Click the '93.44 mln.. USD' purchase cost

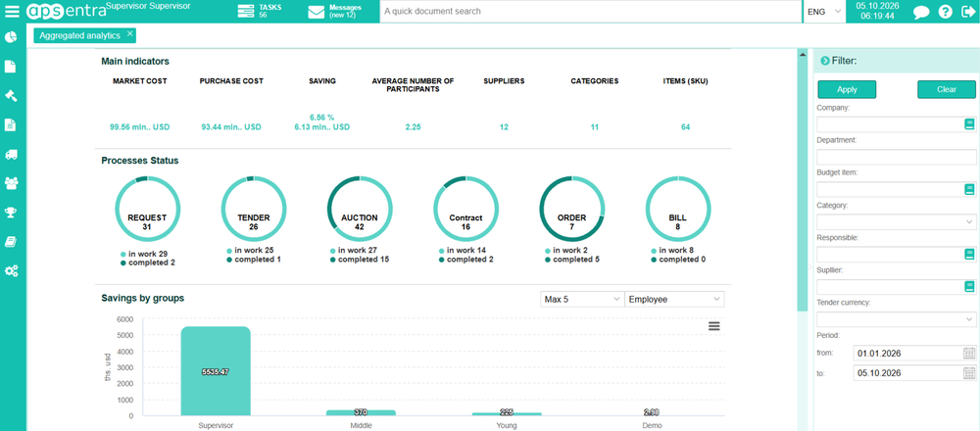[x=231, y=126]
